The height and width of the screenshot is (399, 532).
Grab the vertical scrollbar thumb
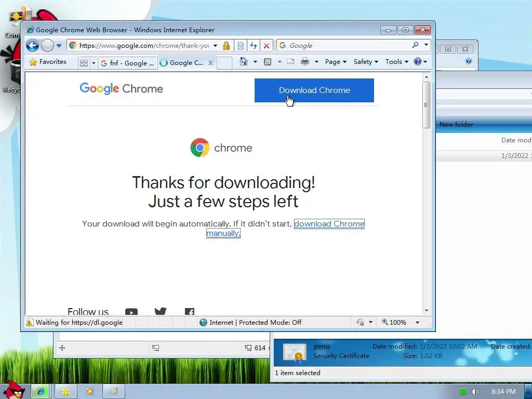tap(427, 105)
